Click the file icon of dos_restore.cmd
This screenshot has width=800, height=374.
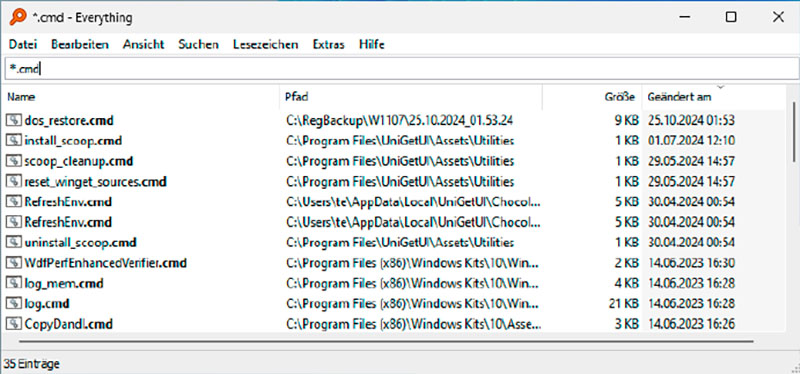coord(13,121)
